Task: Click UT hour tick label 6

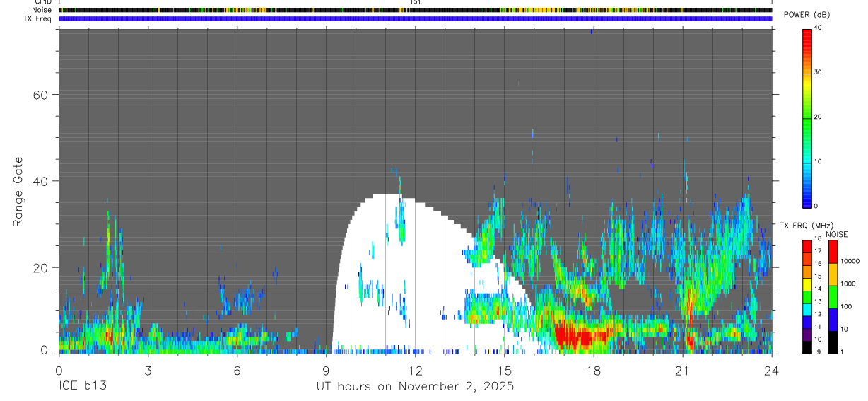Action: [x=237, y=370]
